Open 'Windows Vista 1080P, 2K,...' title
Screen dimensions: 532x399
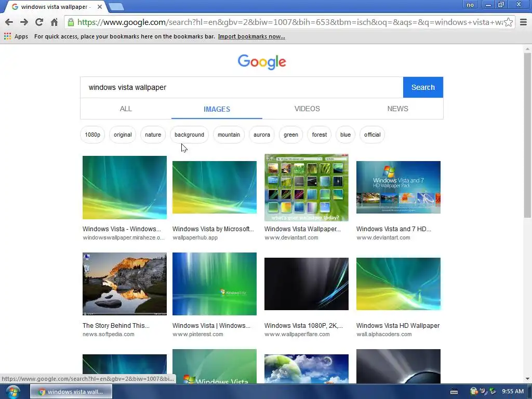(303, 326)
